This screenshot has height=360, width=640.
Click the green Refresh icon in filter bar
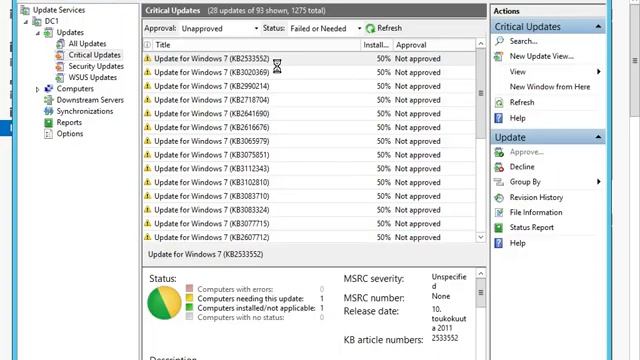point(370,28)
